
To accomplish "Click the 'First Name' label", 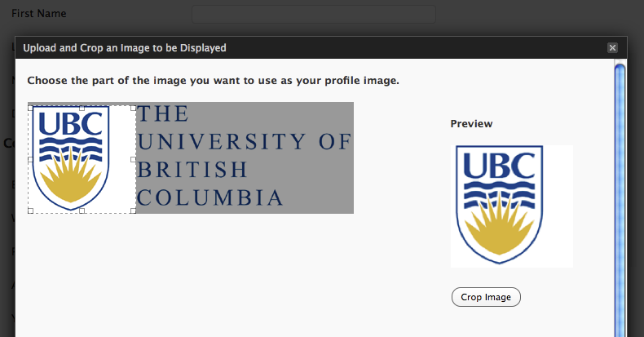I will point(39,14).
